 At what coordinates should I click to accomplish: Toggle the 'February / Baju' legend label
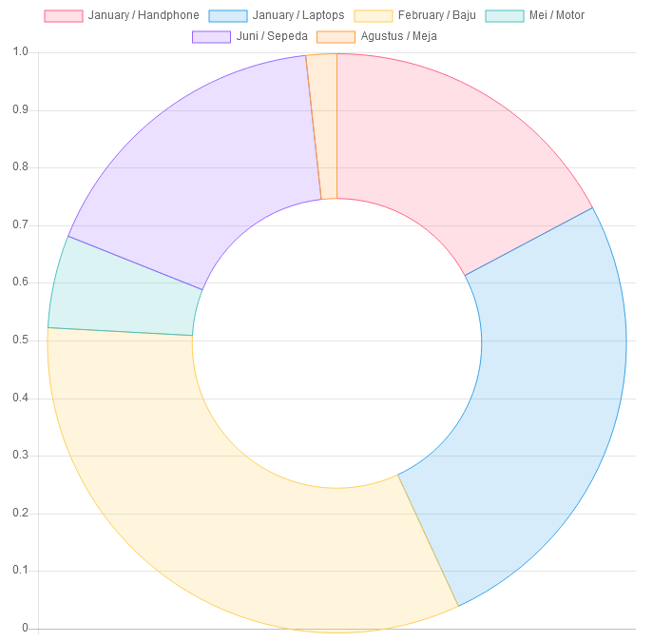(436, 15)
